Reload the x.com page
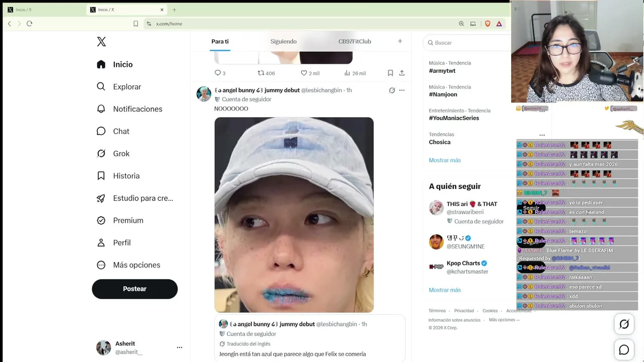Image resolution: width=644 pixels, height=362 pixels. pyautogui.click(x=29, y=24)
